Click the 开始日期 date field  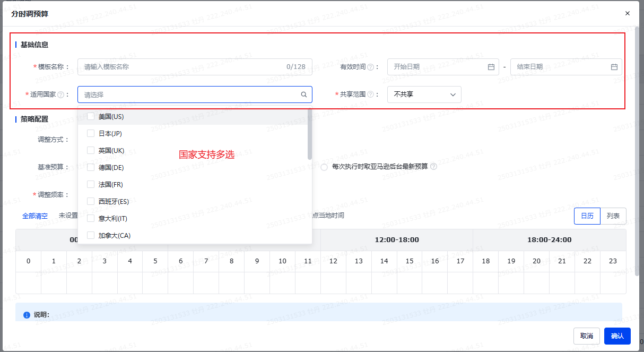pyautogui.click(x=443, y=67)
